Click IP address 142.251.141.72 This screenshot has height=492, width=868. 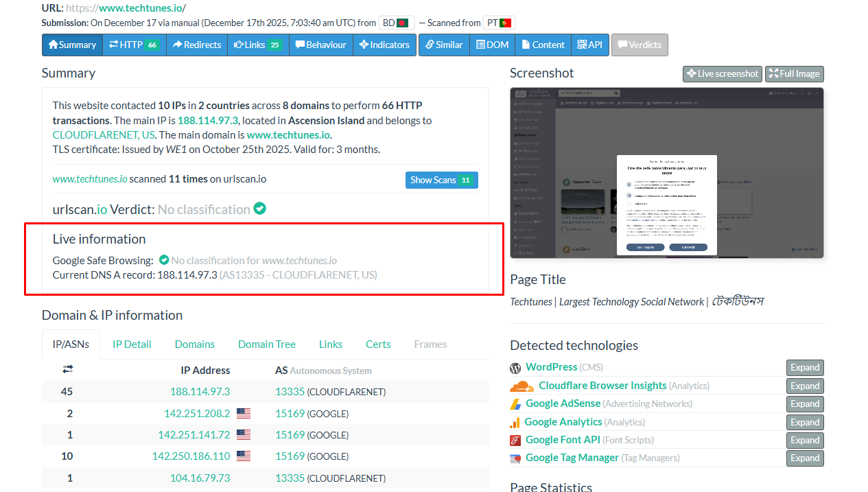pyautogui.click(x=194, y=434)
